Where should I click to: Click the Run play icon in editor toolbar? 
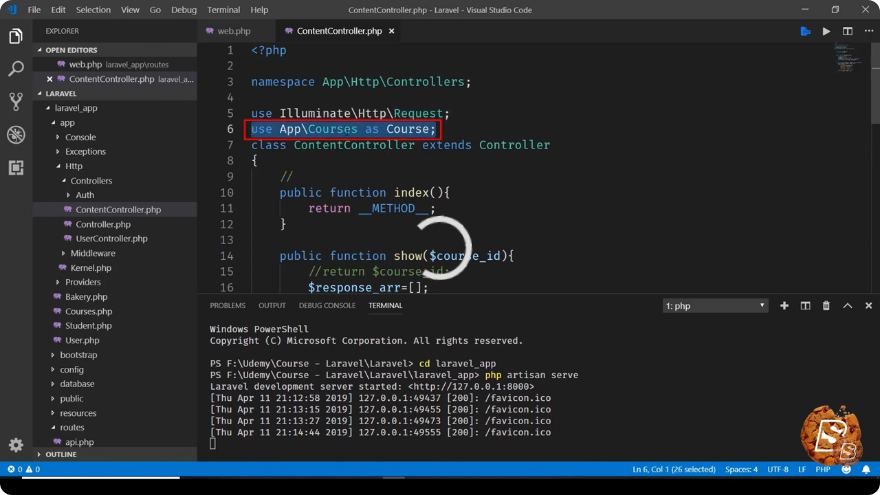tap(826, 31)
